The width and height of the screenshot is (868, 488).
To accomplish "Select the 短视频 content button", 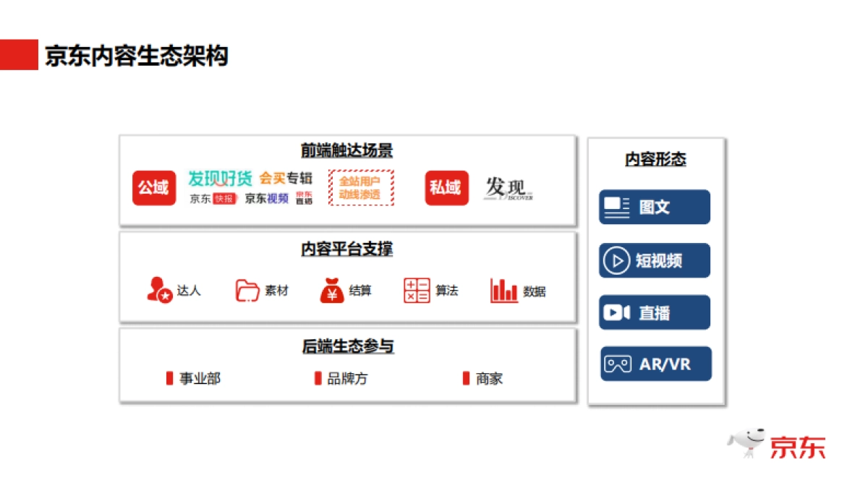I will click(x=655, y=260).
